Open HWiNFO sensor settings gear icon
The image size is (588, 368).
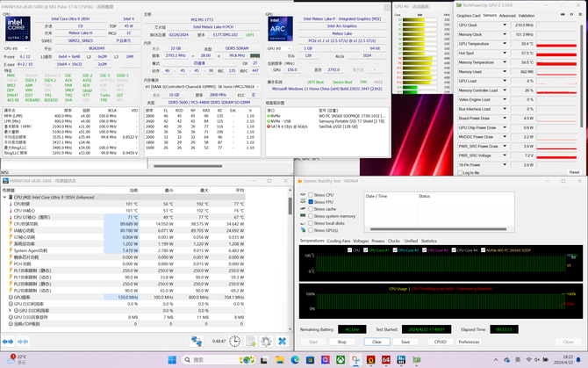[266, 342]
